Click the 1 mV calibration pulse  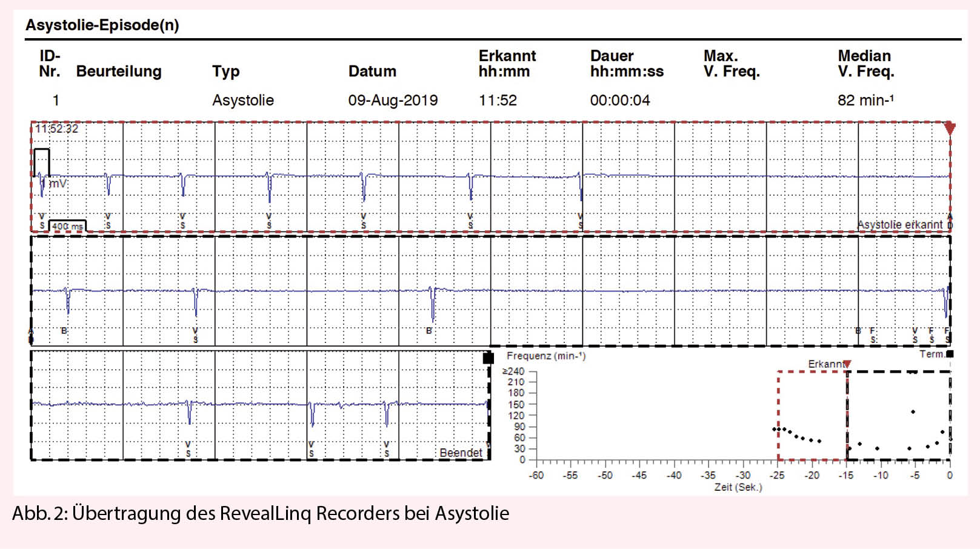[41, 162]
